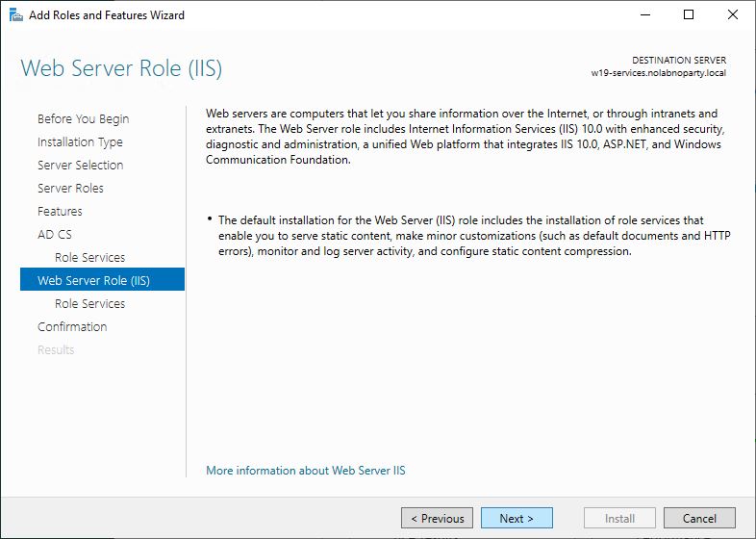
Task: Click the DESTINATION SERVER label
Action: pos(679,61)
